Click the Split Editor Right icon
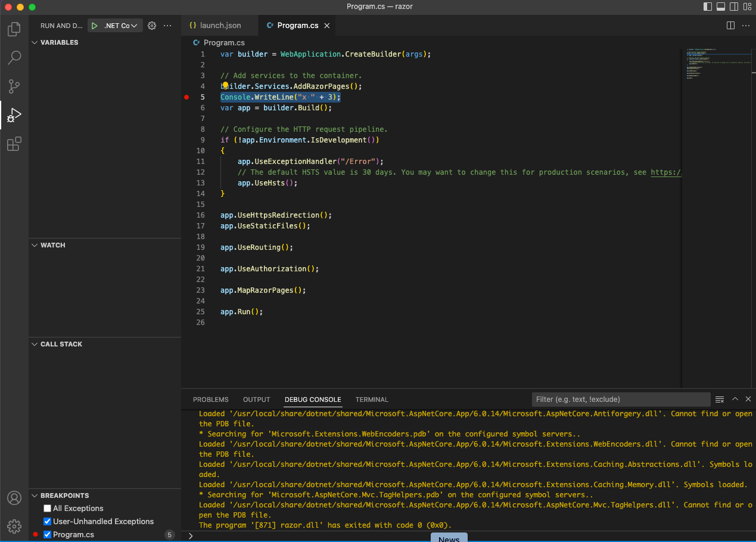 coord(730,26)
